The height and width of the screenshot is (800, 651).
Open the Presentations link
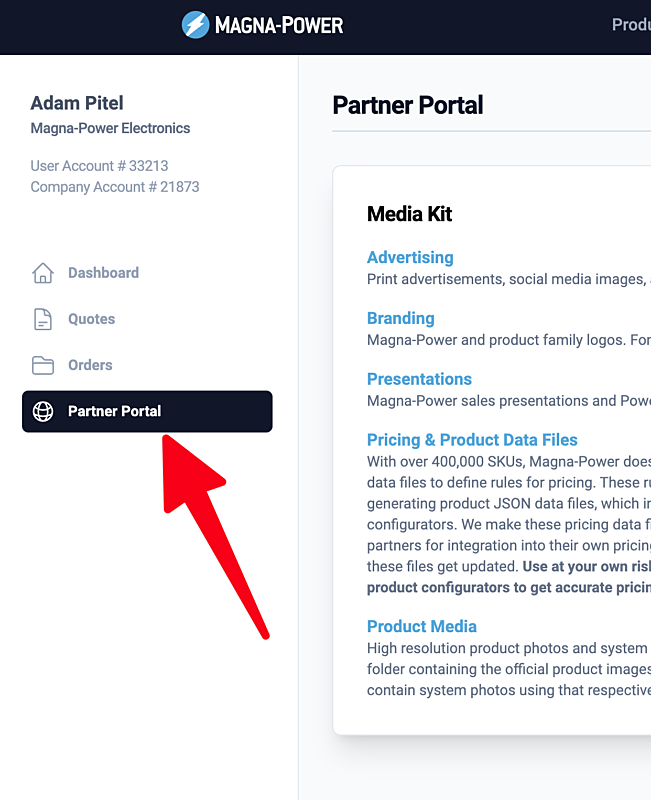[x=419, y=379]
